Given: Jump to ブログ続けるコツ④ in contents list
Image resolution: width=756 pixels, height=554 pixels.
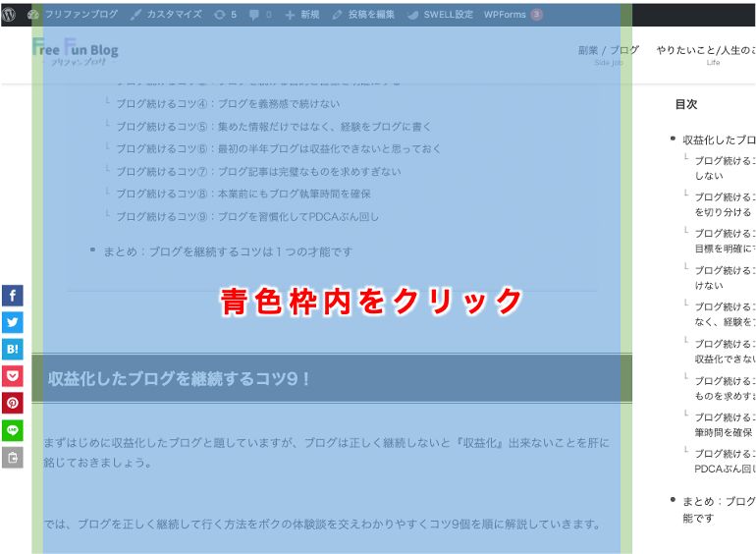Looking at the screenshot, I should [x=228, y=104].
